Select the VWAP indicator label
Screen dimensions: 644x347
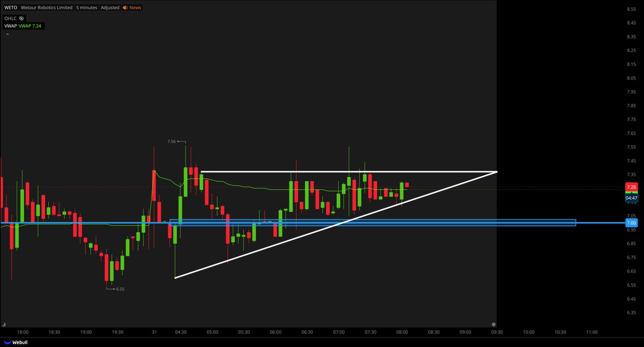click(x=11, y=26)
